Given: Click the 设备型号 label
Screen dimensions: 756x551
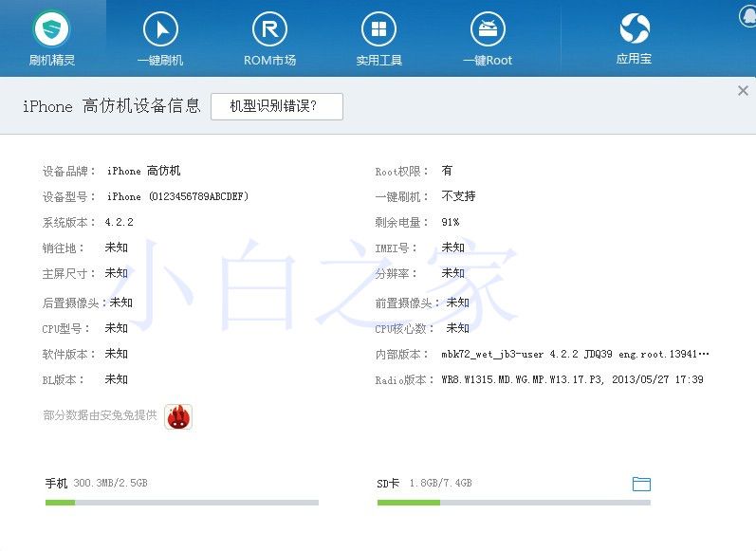Looking at the screenshot, I should tap(68, 196).
